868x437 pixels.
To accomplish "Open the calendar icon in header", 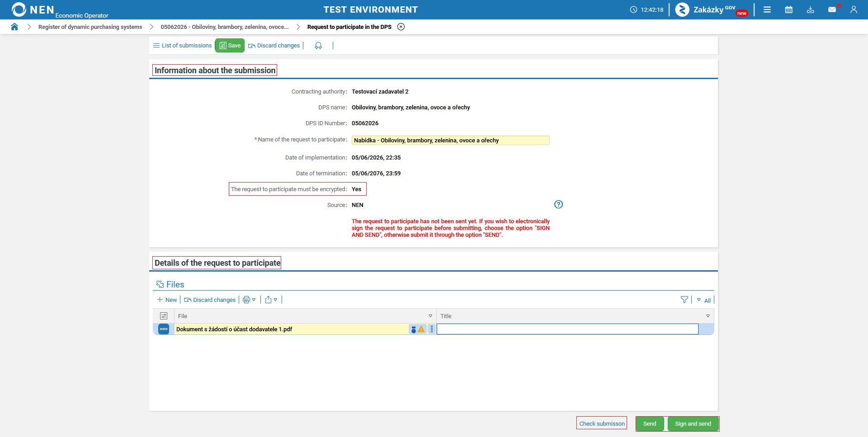I will 789,9.
